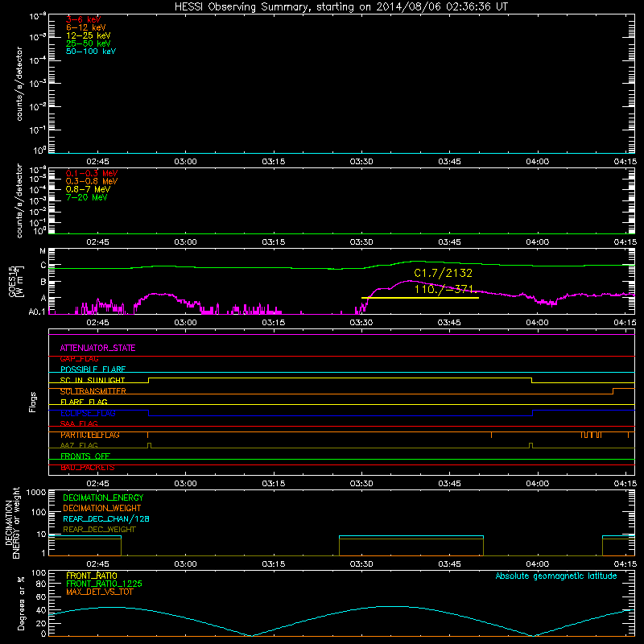Screen dimensions: 644x644
Task: Click the yellow flare interval bar in GOES plot
Action: click(x=419, y=298)
